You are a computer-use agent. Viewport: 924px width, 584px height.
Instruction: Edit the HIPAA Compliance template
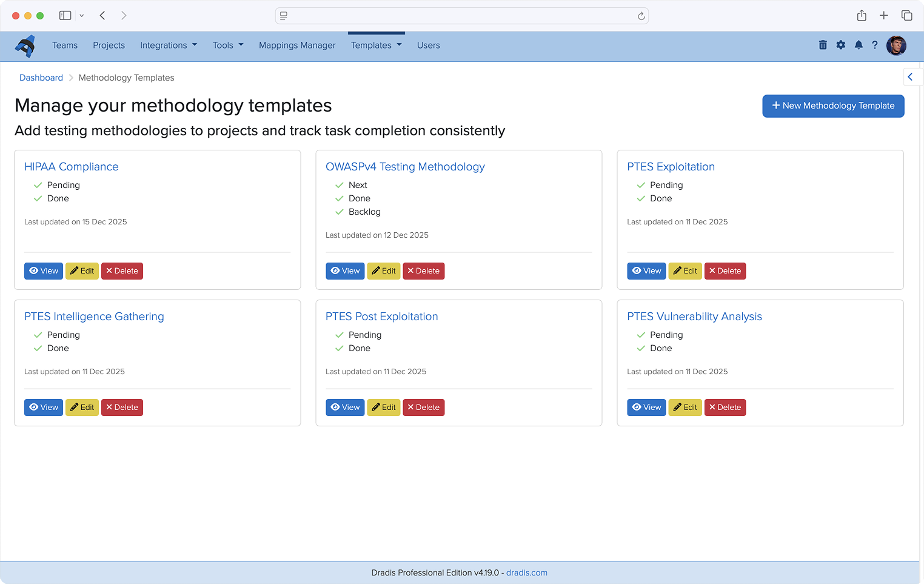pyautogui.click(x=82, y=271)
